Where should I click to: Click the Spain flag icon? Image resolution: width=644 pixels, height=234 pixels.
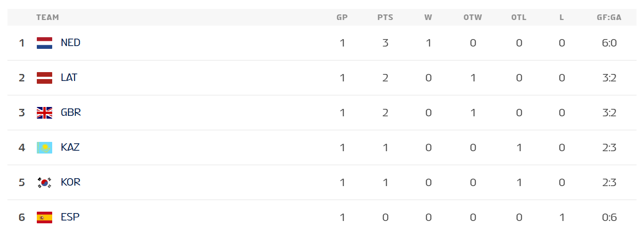(44, 217)
